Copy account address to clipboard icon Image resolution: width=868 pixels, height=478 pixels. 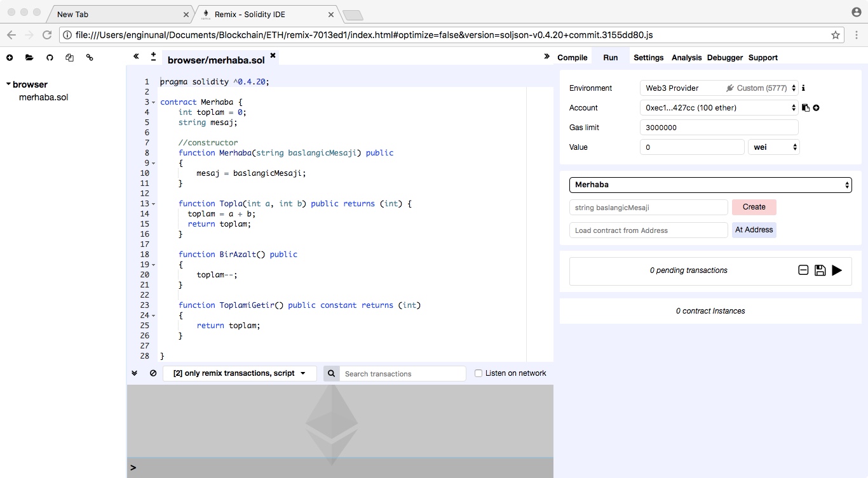click(806, 108)
